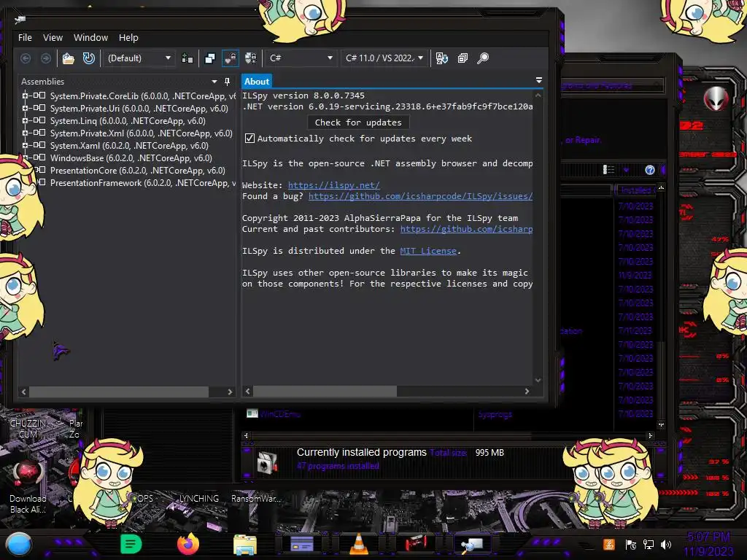Open the C# 11.0 / VS 2022 version dropdown
This screenshot has height=560, width=747.
(384, 58)
